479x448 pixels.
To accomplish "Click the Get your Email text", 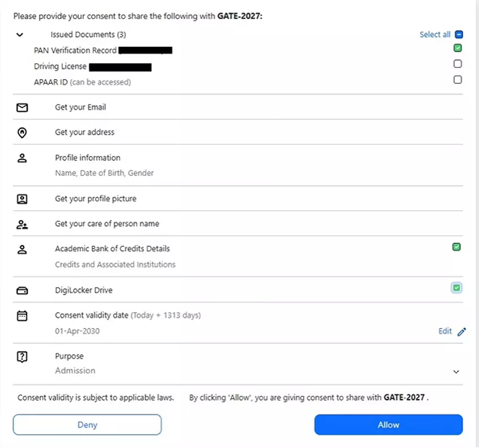I will click(80, 107).
